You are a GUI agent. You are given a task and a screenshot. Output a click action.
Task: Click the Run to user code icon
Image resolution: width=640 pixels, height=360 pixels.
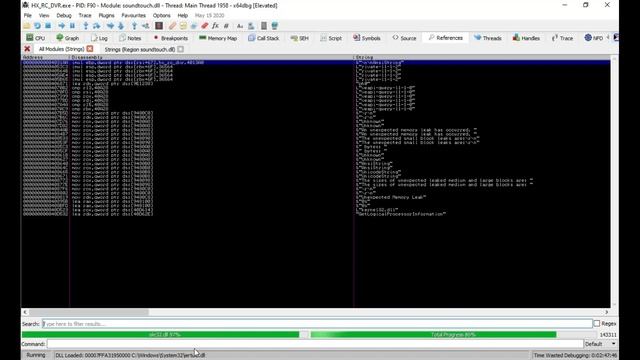click(x=145, y=26)
